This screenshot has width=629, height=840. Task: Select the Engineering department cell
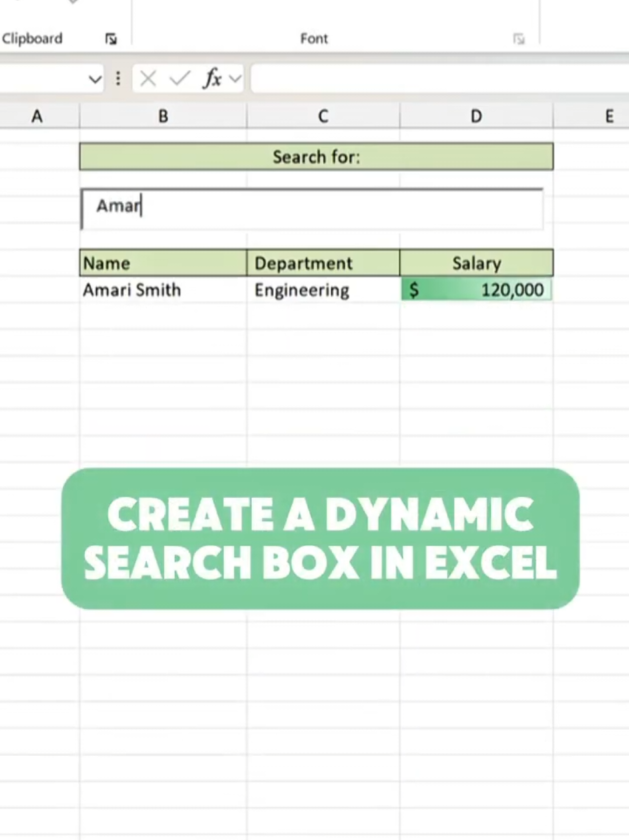[x=323, y=290]
